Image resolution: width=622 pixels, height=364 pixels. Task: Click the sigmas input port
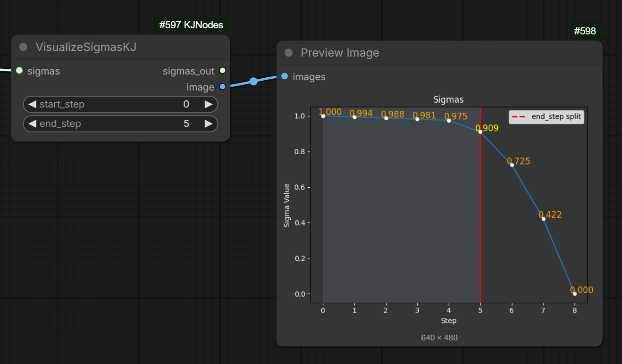pos(19,71)
